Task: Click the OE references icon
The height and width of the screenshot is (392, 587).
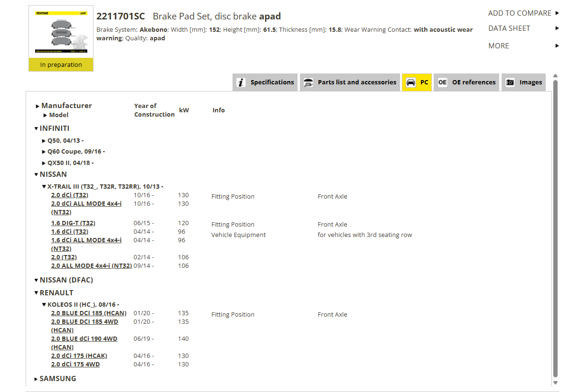Action: click(442, 82)
